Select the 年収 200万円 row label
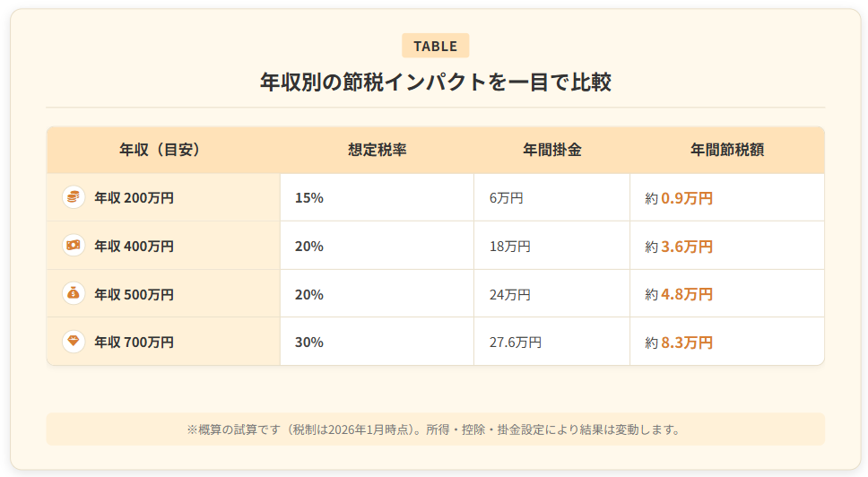Screen dimensions: 868x477 (x=134, y=198)
